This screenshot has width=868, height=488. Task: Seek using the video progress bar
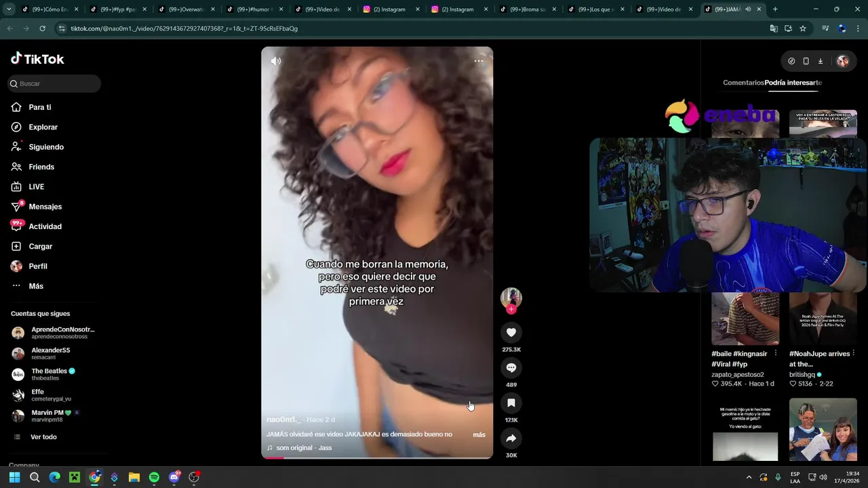[377, 457]
